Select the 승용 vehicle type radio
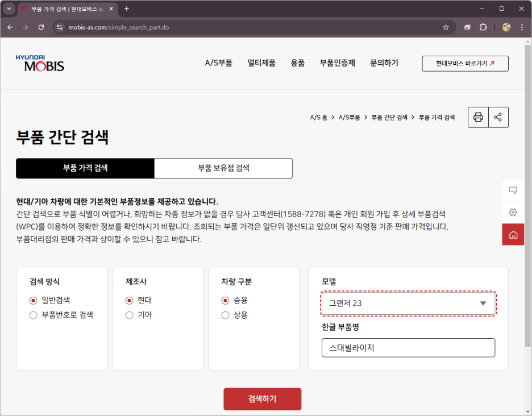 (x=225, y=300)
